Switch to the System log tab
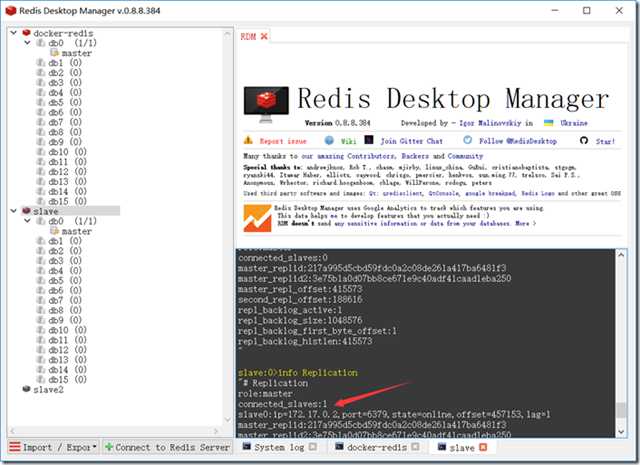Viewport: 640px width, 465px height. (280, 447)
